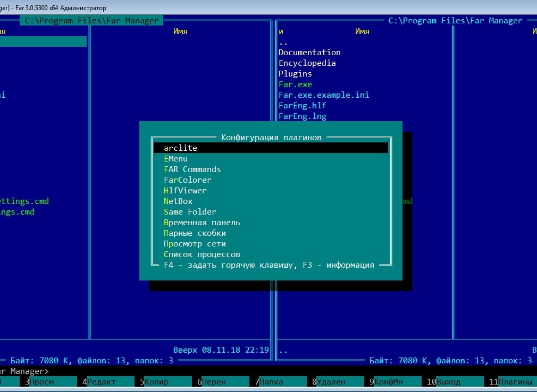Image resolution: width=537 pixels, height=392 pixels.
Task: Click the right panel path title
Action: pos(456,21)
